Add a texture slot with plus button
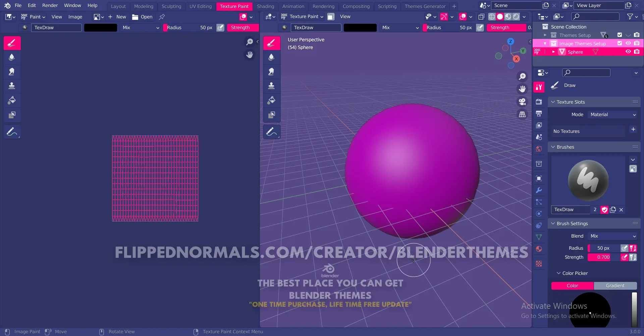 (x=633, y=130)
